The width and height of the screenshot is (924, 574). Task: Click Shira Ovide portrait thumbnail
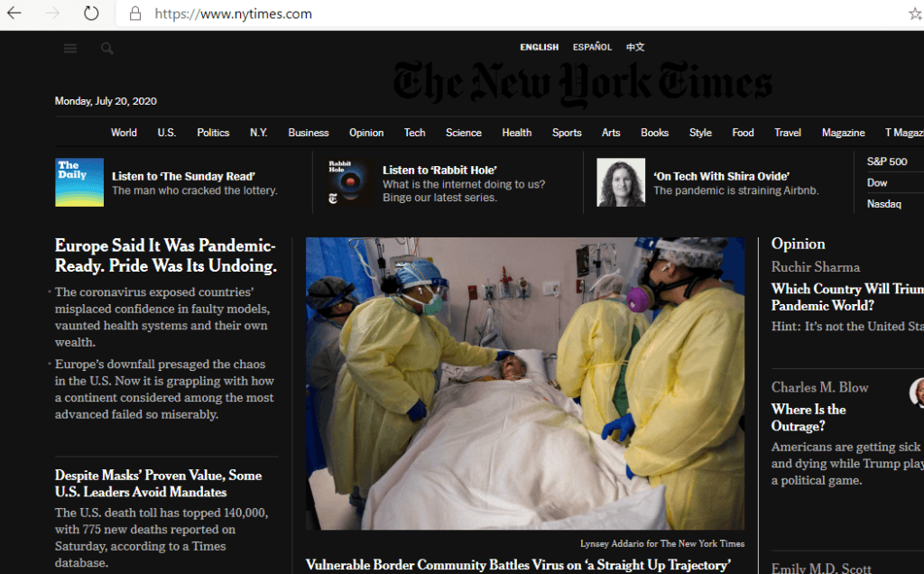tap(621, 182)
